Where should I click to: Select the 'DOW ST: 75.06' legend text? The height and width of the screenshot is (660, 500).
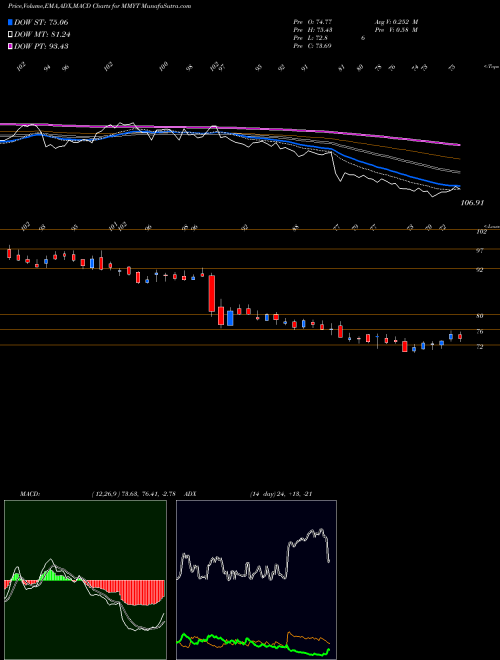41,23
